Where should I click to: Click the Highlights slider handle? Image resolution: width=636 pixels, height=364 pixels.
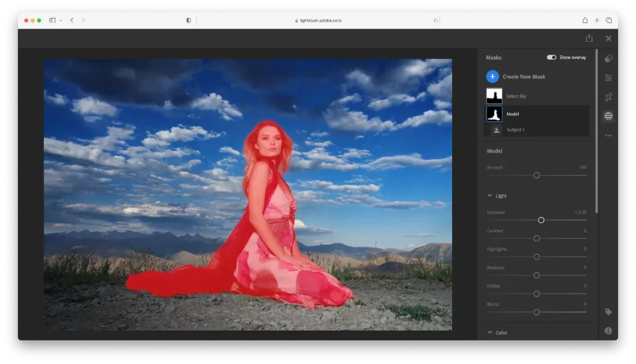537,257
